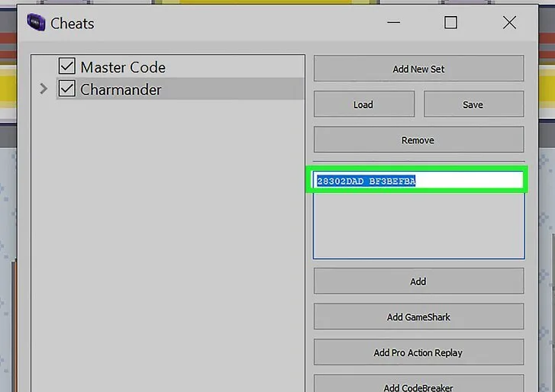Select the Master Code list item
The width and height of the screenshot is (555, 392).
[122, 67]
